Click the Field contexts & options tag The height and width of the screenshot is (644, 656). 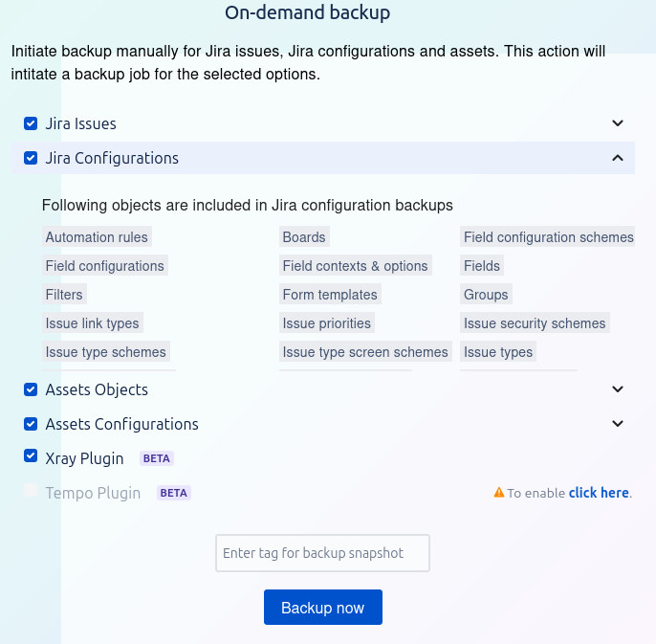pos(355,266)
